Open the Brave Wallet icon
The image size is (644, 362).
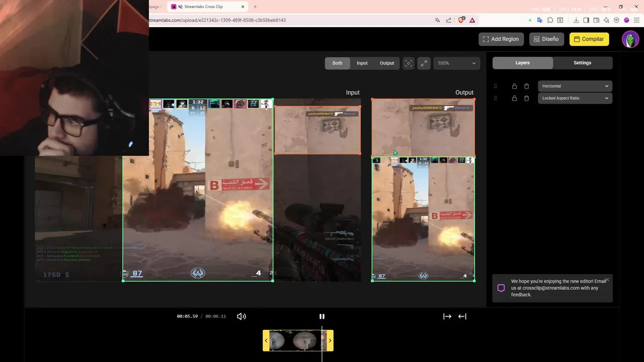(x=596, y=20)
